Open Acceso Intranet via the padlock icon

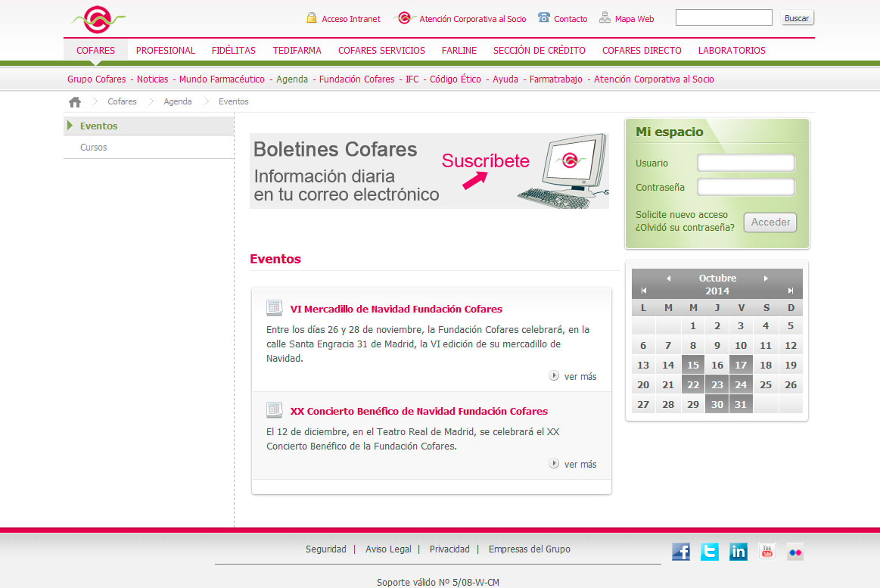(x=312, y=18)
